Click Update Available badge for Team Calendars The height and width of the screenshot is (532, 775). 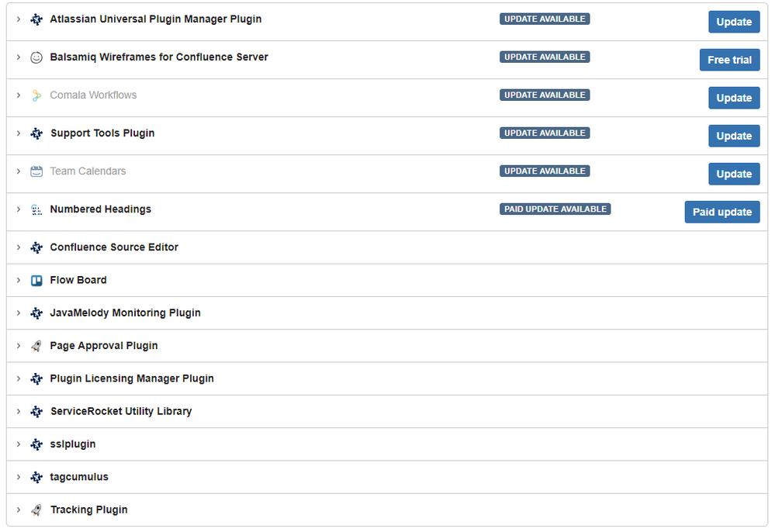tap(545, 171)
